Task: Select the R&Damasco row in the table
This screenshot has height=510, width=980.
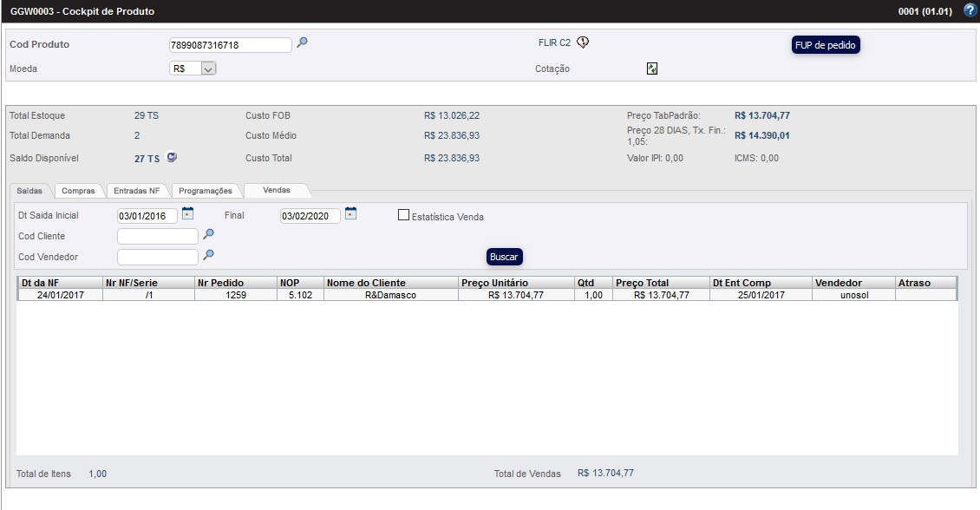Action: tap(390, 295)
